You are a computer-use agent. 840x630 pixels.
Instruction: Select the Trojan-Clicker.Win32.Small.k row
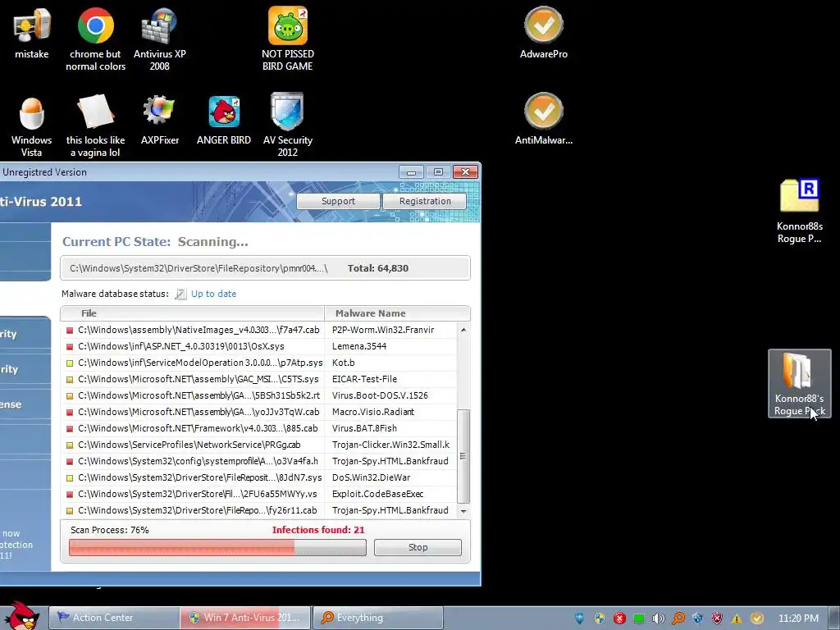tap(258, 445)
